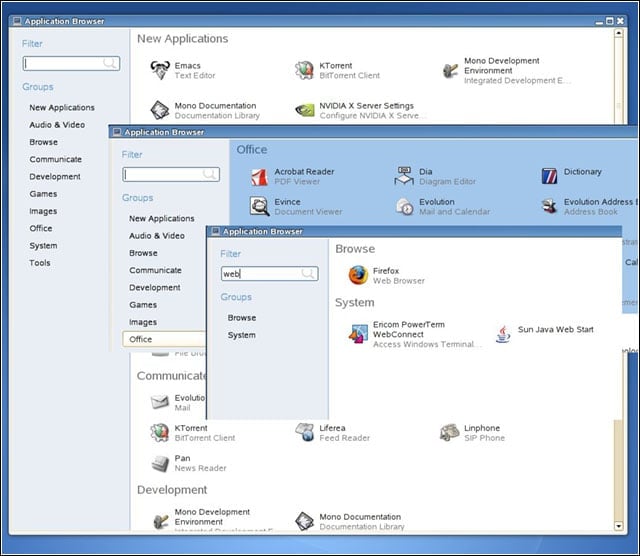Select Audio & Video group in back window

[x=57, y=125]
